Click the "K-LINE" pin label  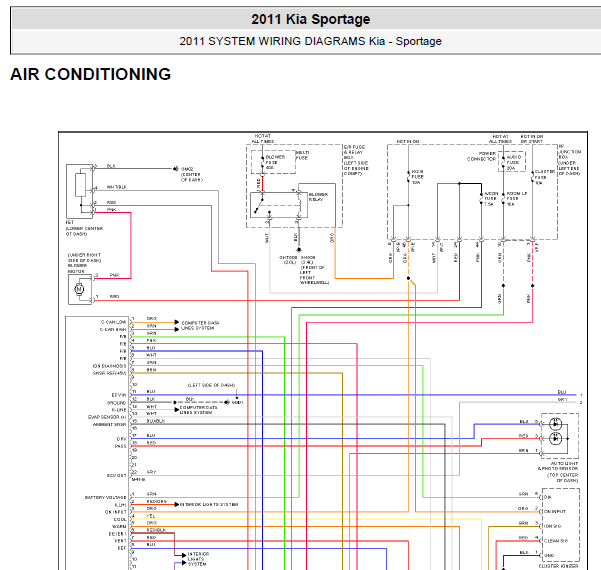tap(119, 410)
